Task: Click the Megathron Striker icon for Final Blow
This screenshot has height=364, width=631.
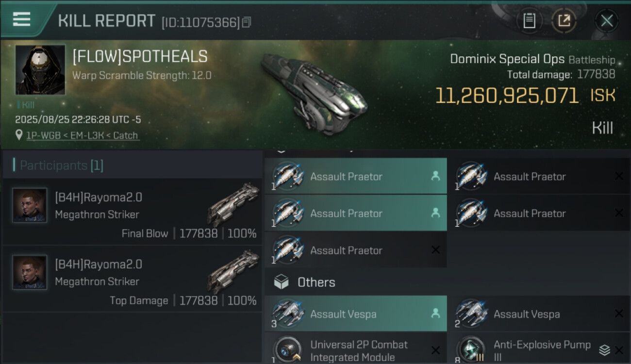Action: click(x=233, y=204)
